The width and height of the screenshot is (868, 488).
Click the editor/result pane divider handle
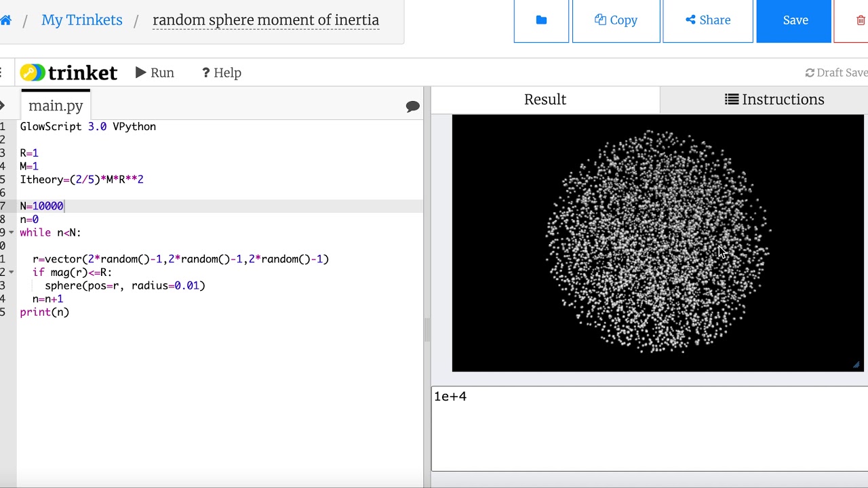(427, 330)
